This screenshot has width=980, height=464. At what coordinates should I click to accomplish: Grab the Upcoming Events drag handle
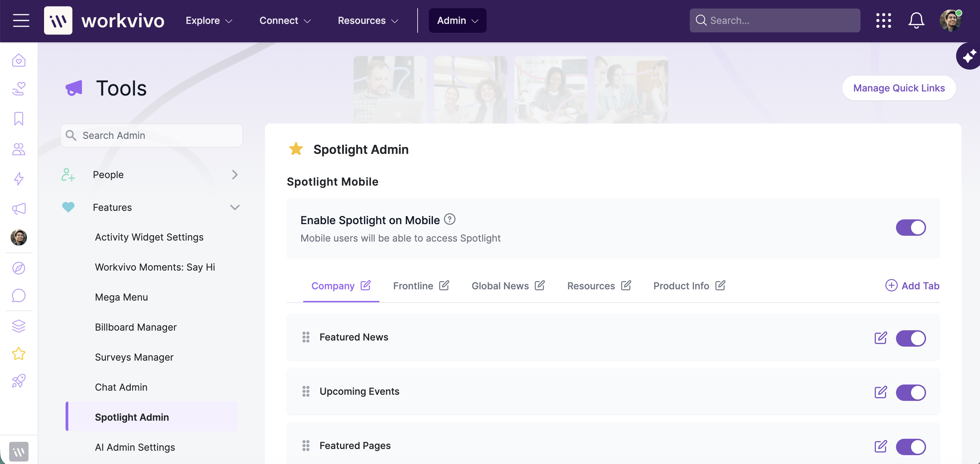click(306, 391)
